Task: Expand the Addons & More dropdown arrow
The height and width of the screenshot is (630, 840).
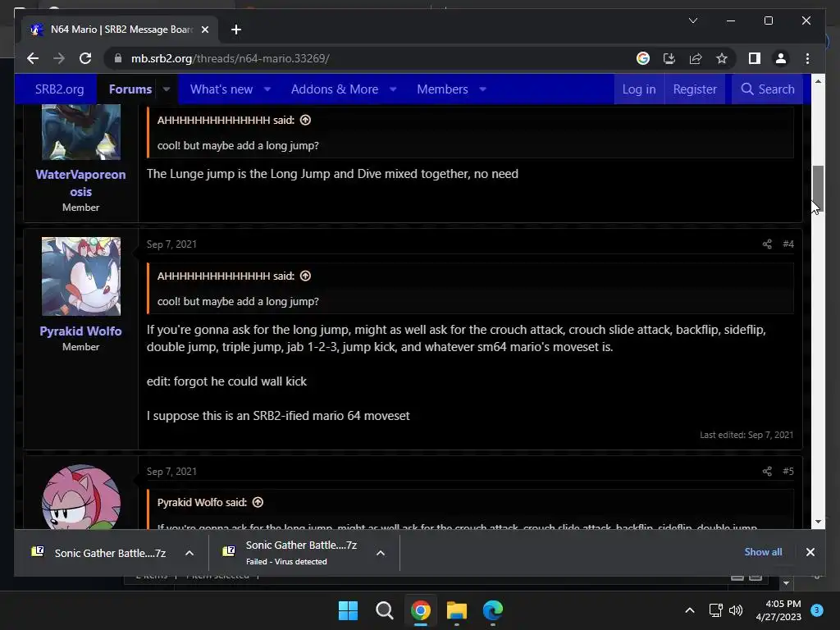Action: [x=393, y=89]
